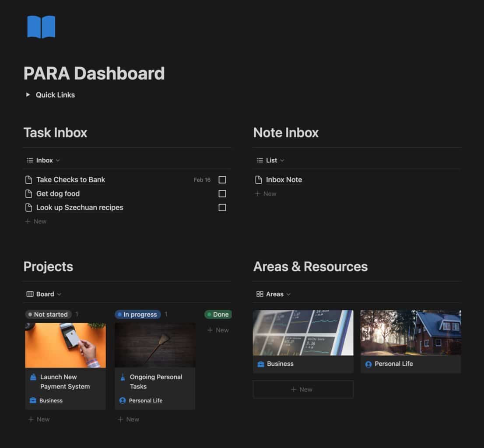Click the page icon beside Inbox Note
The width and height of the screenshot is (484, 448).
click(x=259, y=180)
